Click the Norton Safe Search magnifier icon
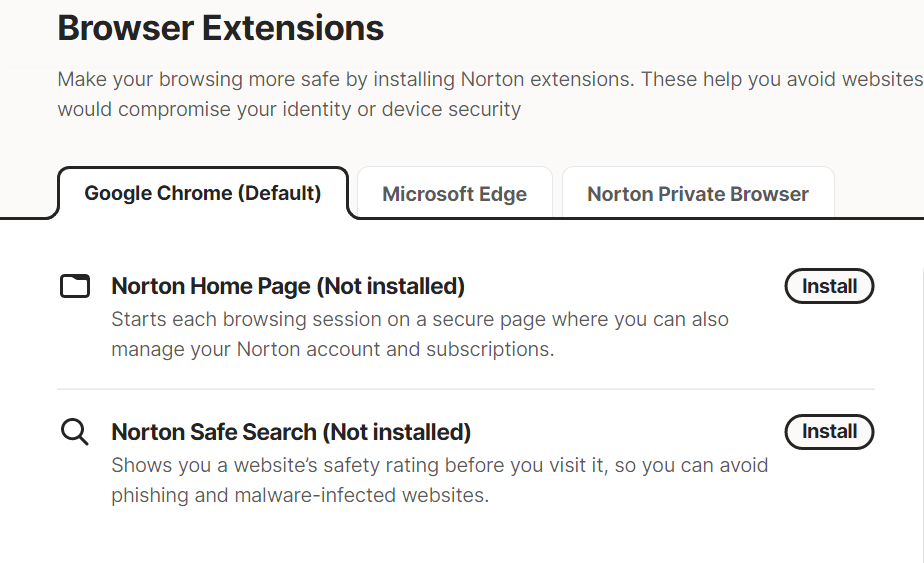 (x=75, y=432)
